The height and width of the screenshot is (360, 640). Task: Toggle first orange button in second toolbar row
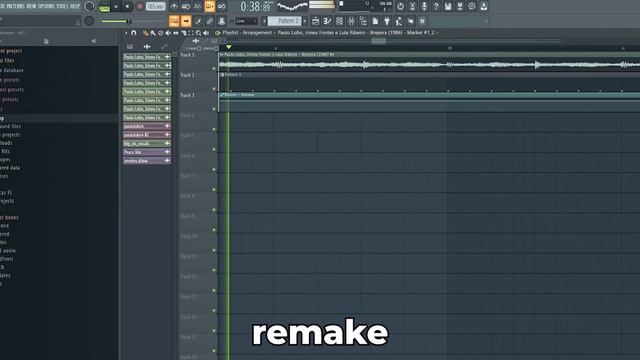pyautogui.click(x=174, y=21)
